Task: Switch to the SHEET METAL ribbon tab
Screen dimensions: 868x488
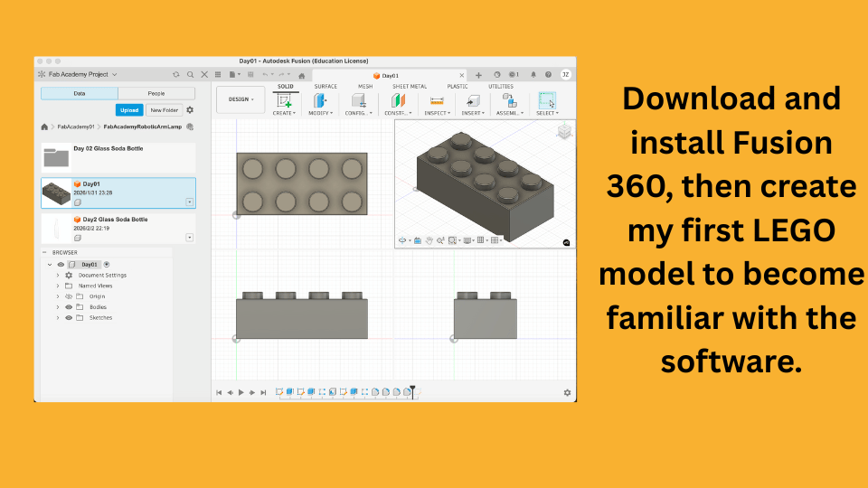Action: pyautogui.click(x=410, y=87)
